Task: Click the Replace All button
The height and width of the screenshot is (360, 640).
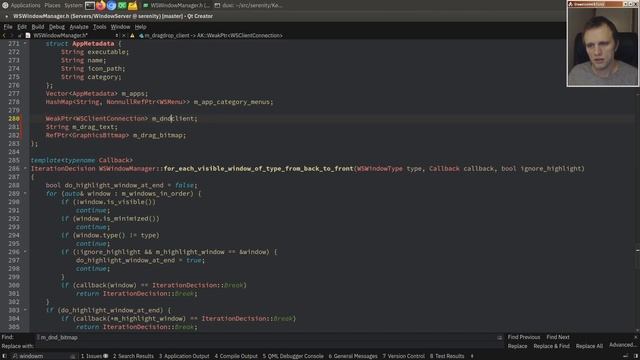Action: coord(589,346)
